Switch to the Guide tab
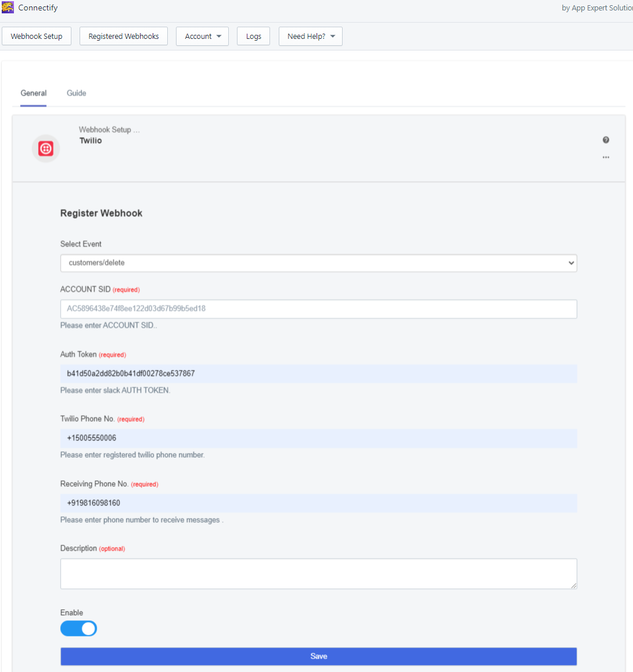Image resolution: width=633 pixels, height=672 pixels. (76, 93)
